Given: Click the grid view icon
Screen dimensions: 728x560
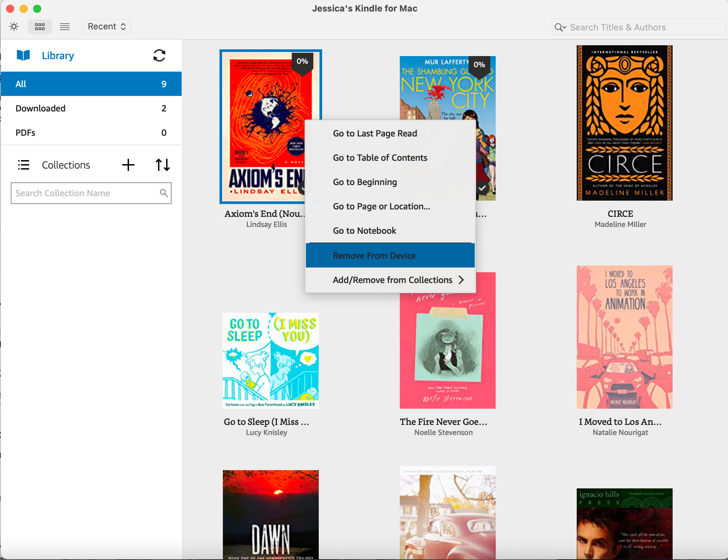Looking at the screenshot, I should pyautogui.click(x=40, y=26).
